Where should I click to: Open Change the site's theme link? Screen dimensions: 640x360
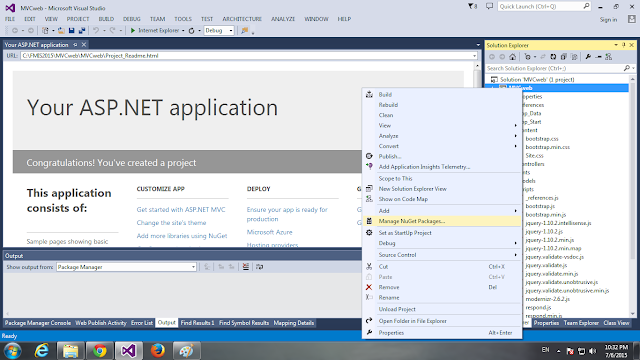click(171, 222)
